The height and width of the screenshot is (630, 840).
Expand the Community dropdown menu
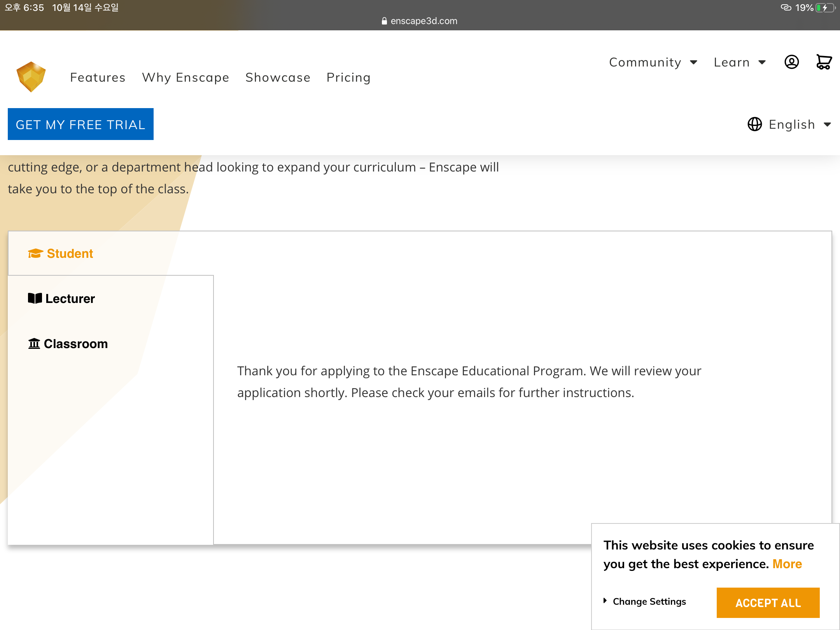click(653, 62)
